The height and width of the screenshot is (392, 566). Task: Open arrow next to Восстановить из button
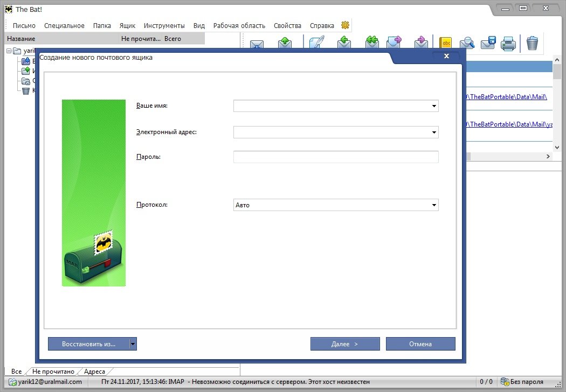click(133, 344)
